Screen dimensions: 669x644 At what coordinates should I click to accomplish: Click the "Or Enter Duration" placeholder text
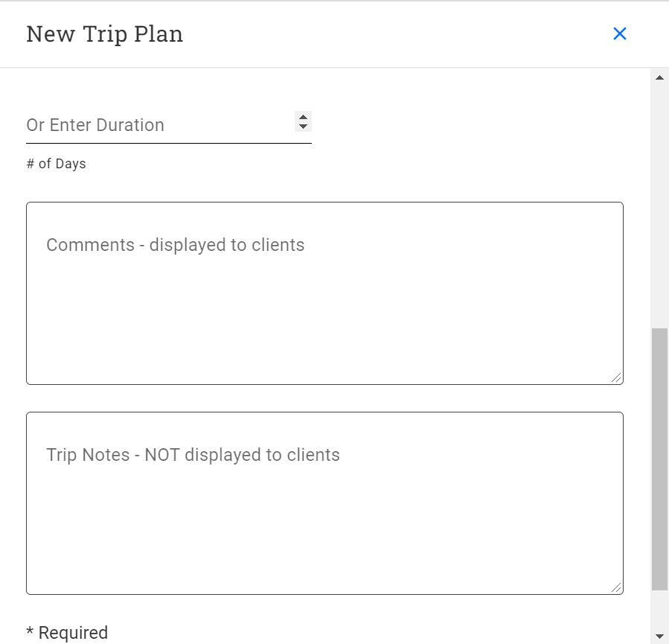coord(95,125)
